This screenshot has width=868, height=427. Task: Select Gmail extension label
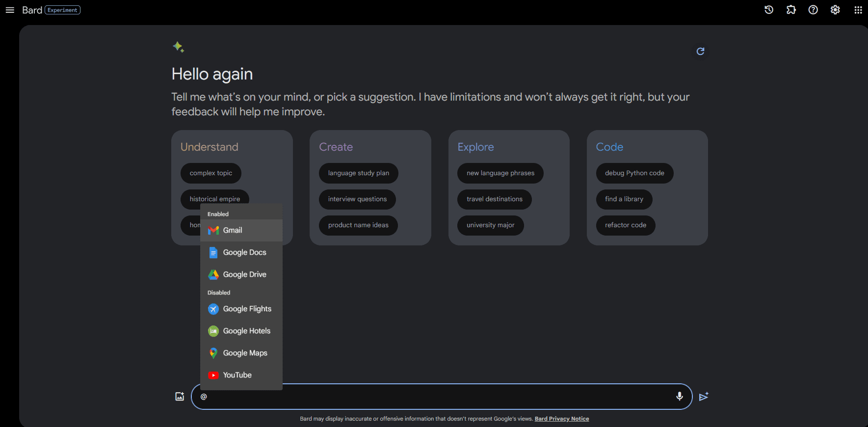click(x=233, y=230)
